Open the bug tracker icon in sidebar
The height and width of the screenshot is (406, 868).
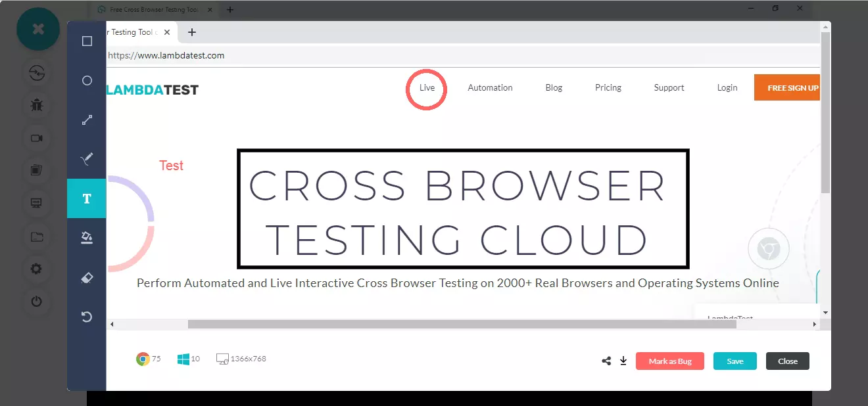coord(36,106)
